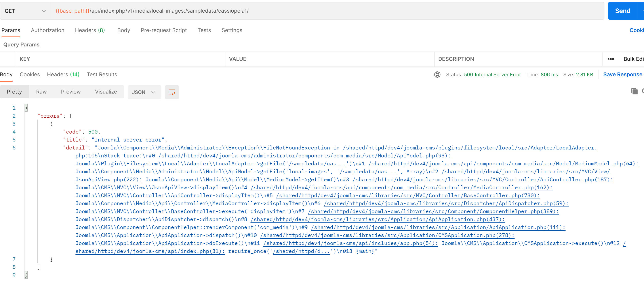The height and width of the screenshot is (287, 644).
Task: Open the ApiModel.php(93) path link
Action: coord(304,156)
